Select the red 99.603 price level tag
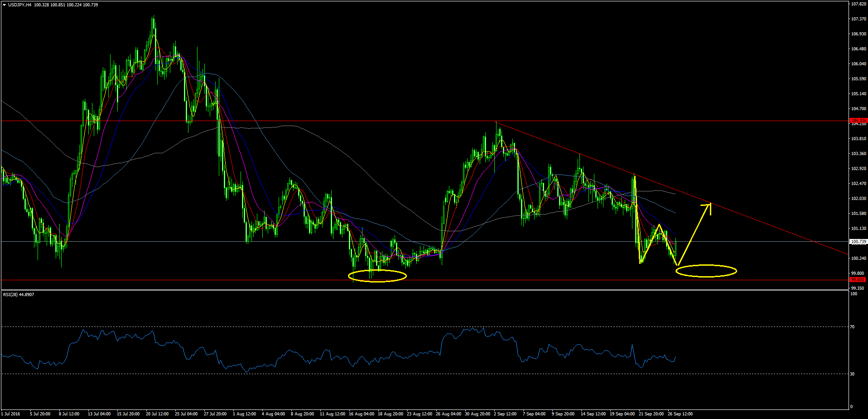 (858, 280)
